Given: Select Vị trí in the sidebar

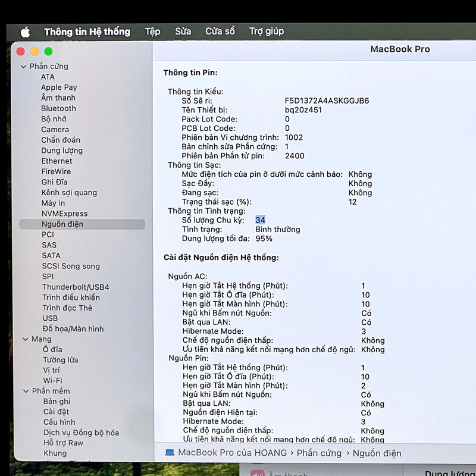Looking at the screenshot, I should tap(51, 370).
